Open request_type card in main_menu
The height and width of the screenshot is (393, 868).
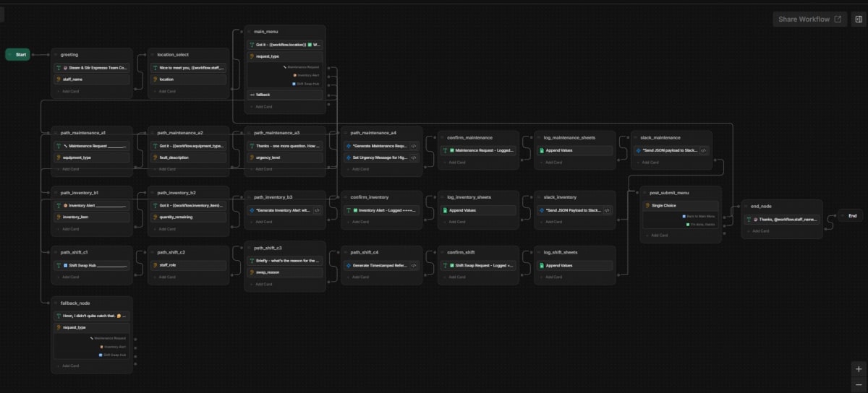(x=285, y=56)
